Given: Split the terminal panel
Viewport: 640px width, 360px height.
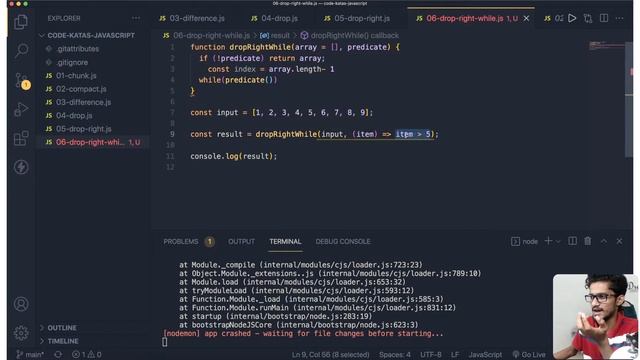Looking at the screenshot, I should [x=572, y=241].
